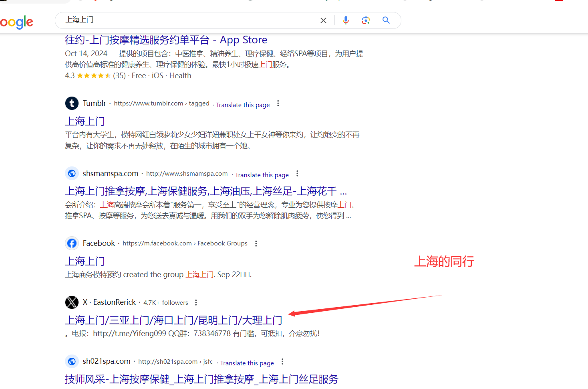Click the globe favicon beside shsmamspa.com
The width and height of the screenshot is (588, 389).
click(72, 173)
